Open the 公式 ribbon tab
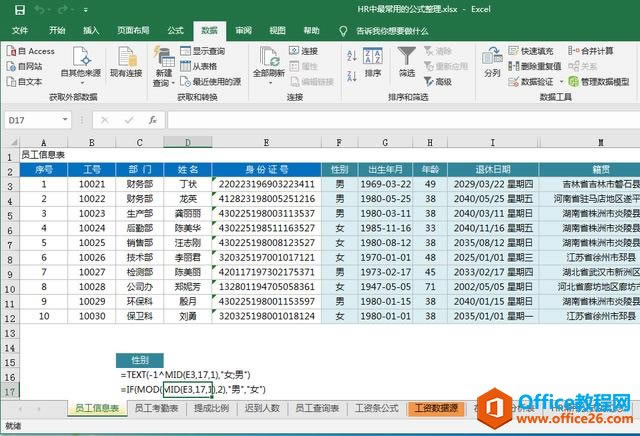 (176, 30)
